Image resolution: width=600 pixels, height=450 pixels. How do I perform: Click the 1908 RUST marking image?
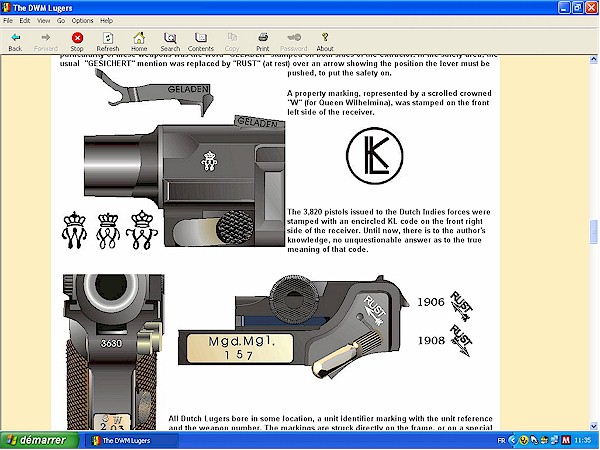coord(460,340)
